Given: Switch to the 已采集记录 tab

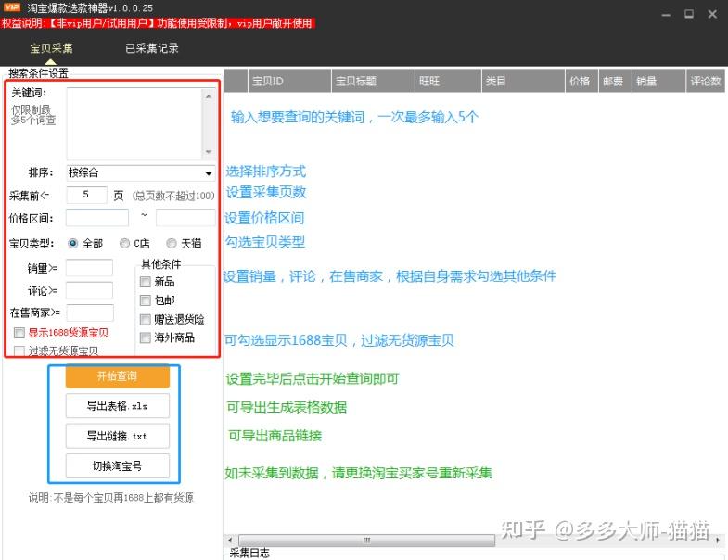Looking at the screenshot, I should (152, 48).
